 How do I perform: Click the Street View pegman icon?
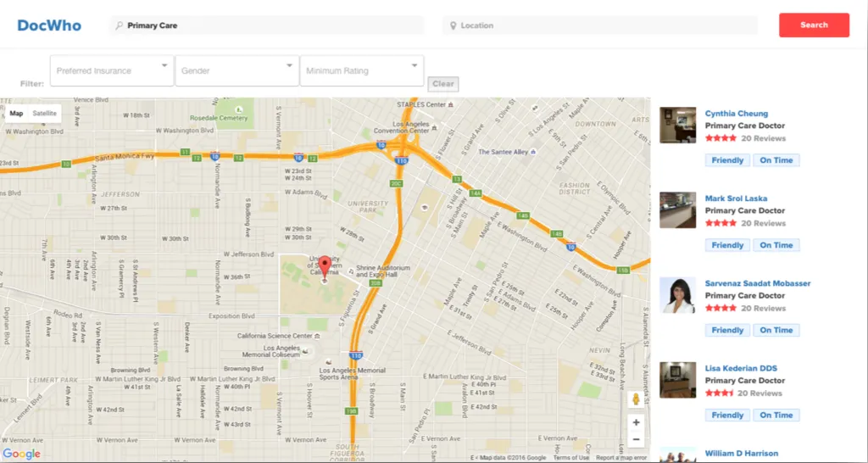pyautogui.click(x=636, y=399)
